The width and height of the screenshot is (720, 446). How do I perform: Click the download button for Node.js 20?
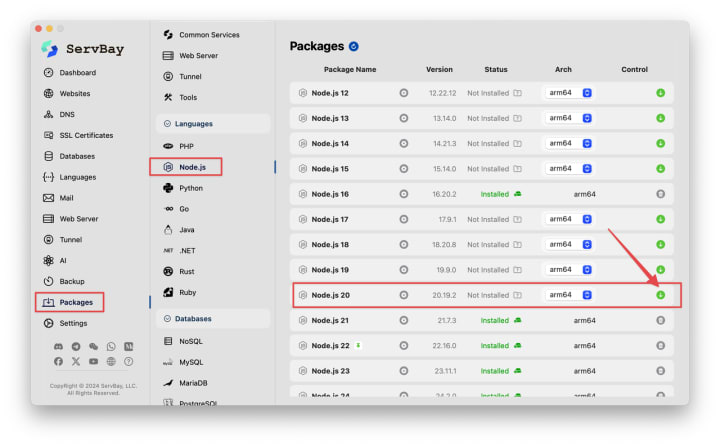pyautogui.click(x=660, y=295)
